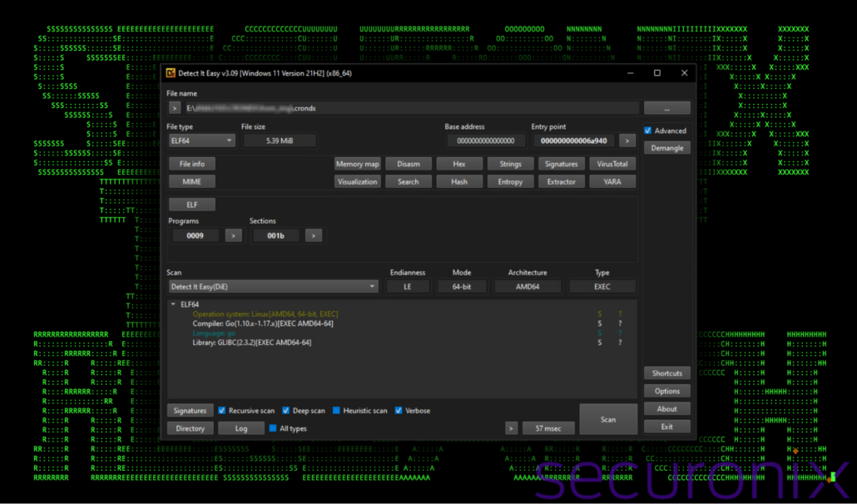Click the Architecture AMD64 field
Image resolution: width=857 pixels, height=504 pixels.
click(x=528, y=287)
